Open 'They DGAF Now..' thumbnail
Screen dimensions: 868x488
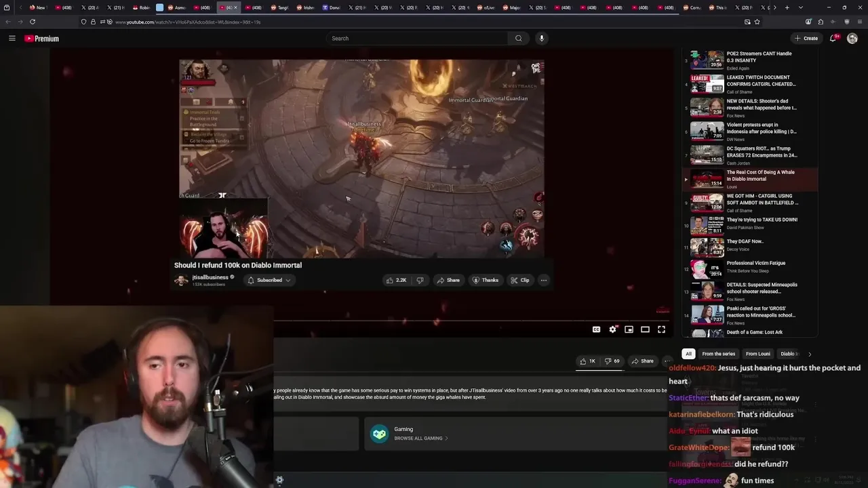pyautogui.click(x=707, y=247)
